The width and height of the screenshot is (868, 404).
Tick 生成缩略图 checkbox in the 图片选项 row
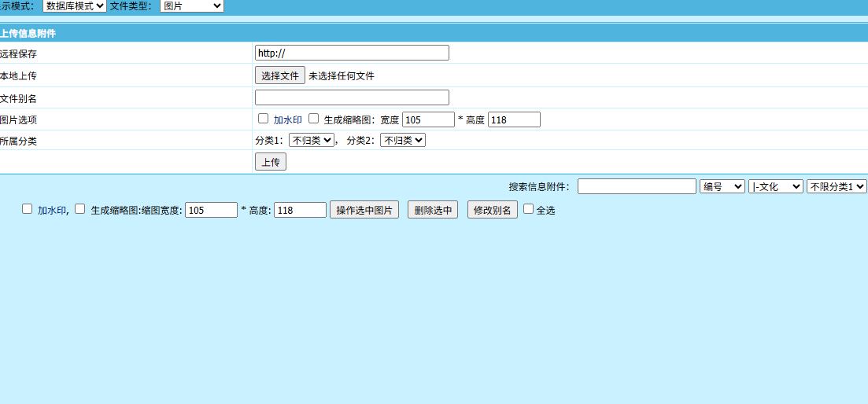tap(314, 119)
